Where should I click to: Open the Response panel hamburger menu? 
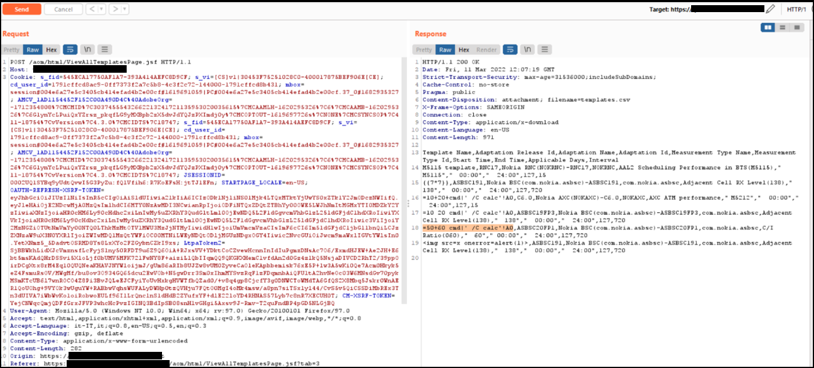545,50
